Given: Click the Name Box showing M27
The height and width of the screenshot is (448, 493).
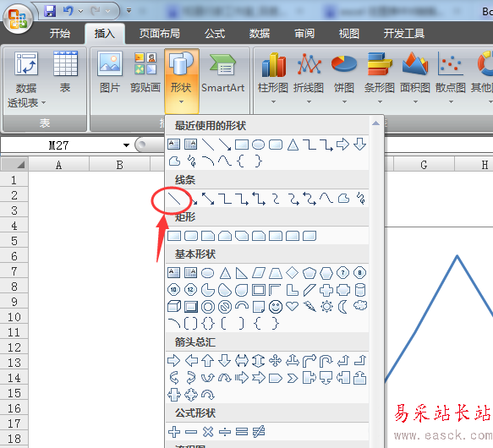Looking at the screenshot, I should [x=60, y=145].
